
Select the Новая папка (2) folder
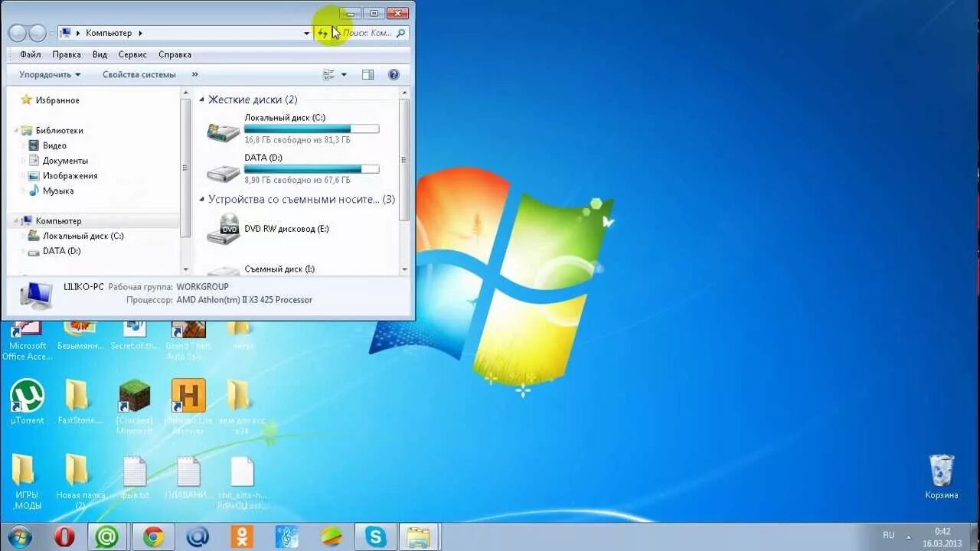pyautogui.click(x=80, y=483)
